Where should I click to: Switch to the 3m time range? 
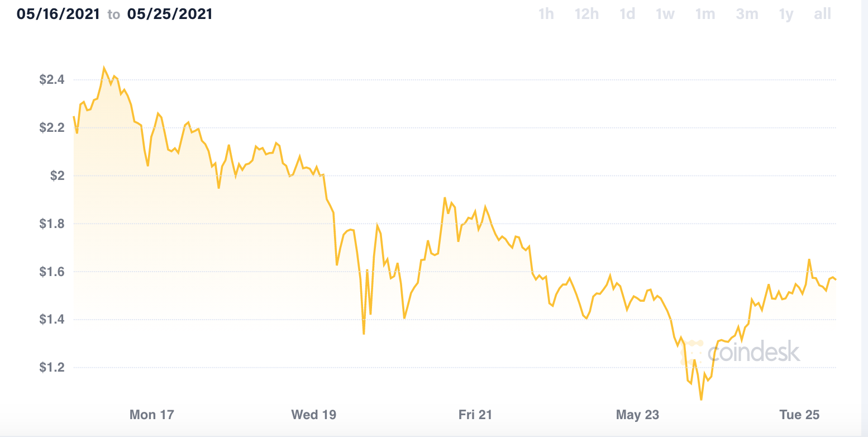click(747, 14)
